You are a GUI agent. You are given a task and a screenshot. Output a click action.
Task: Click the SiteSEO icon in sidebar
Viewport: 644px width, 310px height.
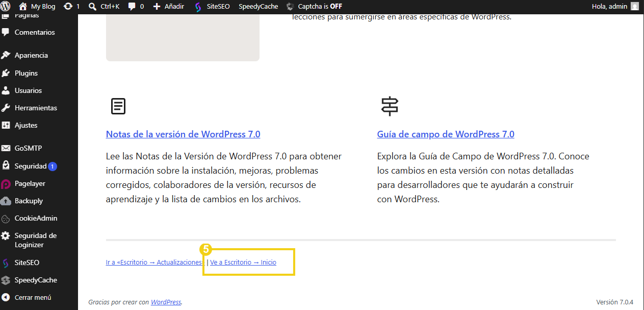(x=6, y=263)
